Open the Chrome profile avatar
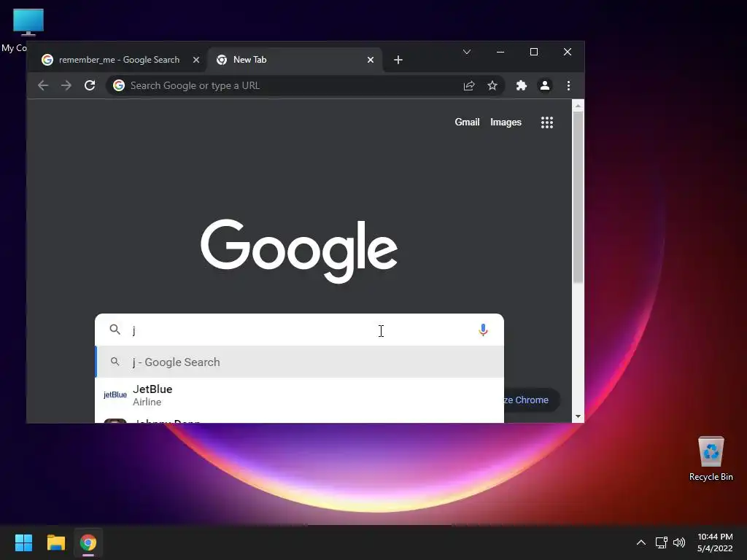The width and height of the screenshot is (747, 560). [x=544, y=86]
